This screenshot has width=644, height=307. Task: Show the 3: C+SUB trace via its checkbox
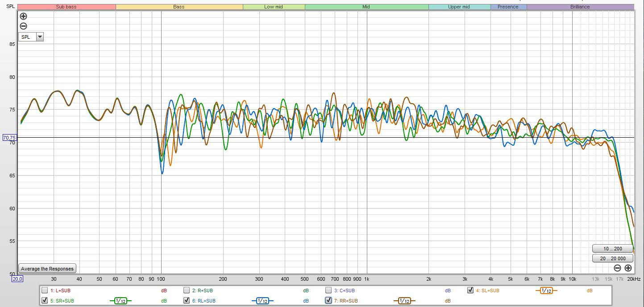(328, 291)
